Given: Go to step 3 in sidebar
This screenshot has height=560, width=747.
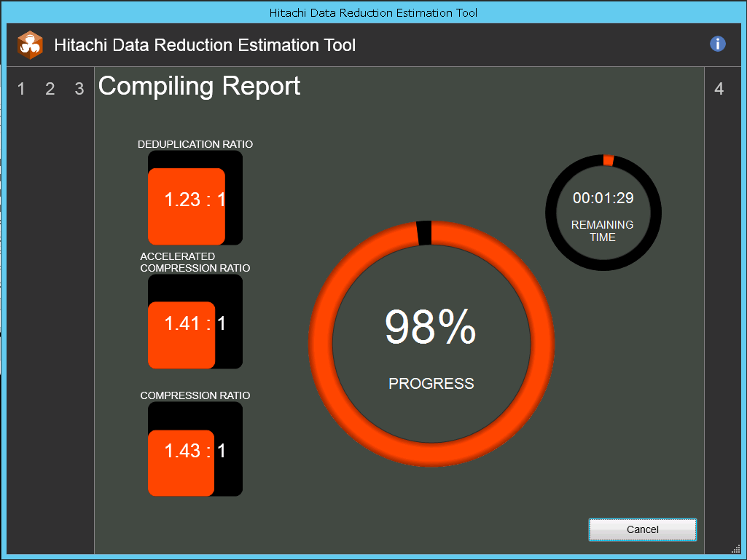Looking at the screenshot, I should point(79,89).
